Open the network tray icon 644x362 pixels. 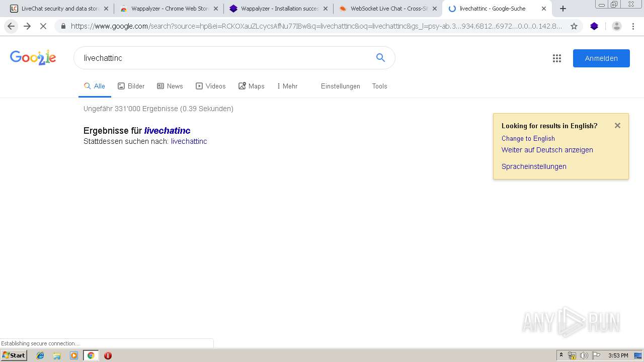(x=572, y=355)
